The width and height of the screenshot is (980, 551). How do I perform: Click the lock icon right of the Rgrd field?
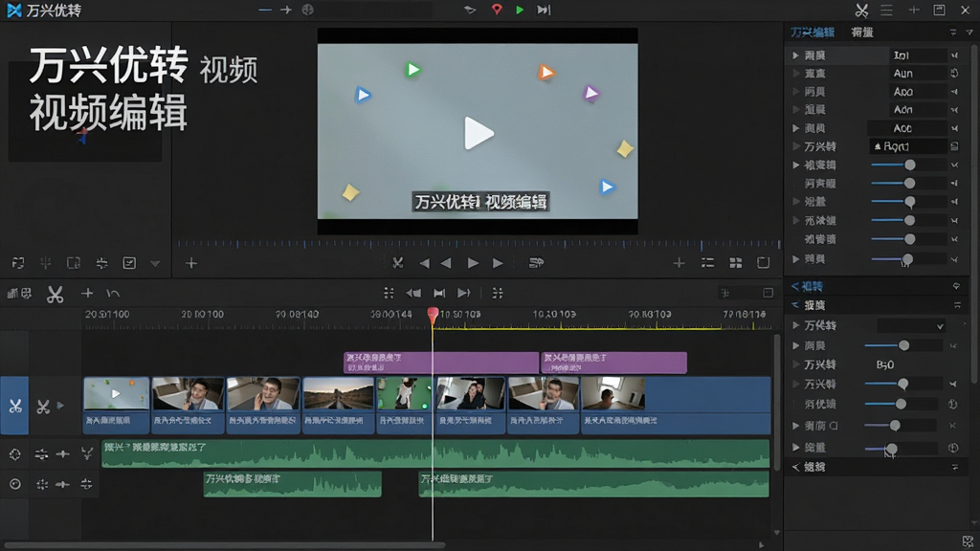point(954,146)
